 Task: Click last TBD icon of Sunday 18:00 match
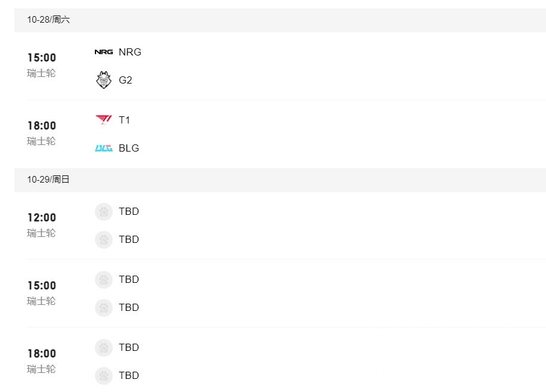104,375
